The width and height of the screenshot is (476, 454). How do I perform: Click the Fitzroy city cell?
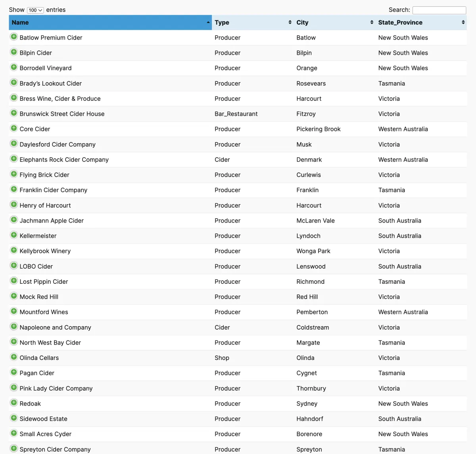click(306, 114)
